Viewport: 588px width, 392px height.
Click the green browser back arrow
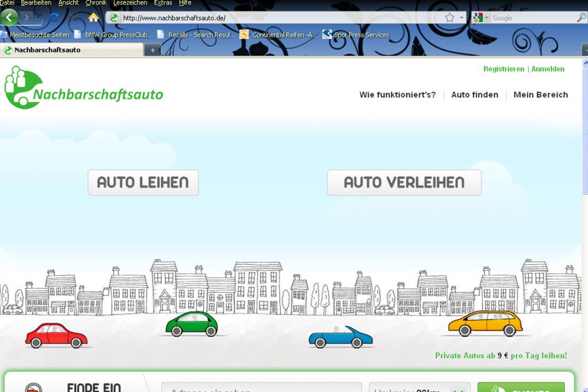[9, 17]
